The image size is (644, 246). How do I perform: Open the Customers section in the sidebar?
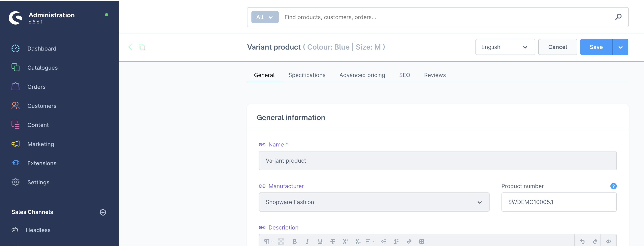point(42,106)
